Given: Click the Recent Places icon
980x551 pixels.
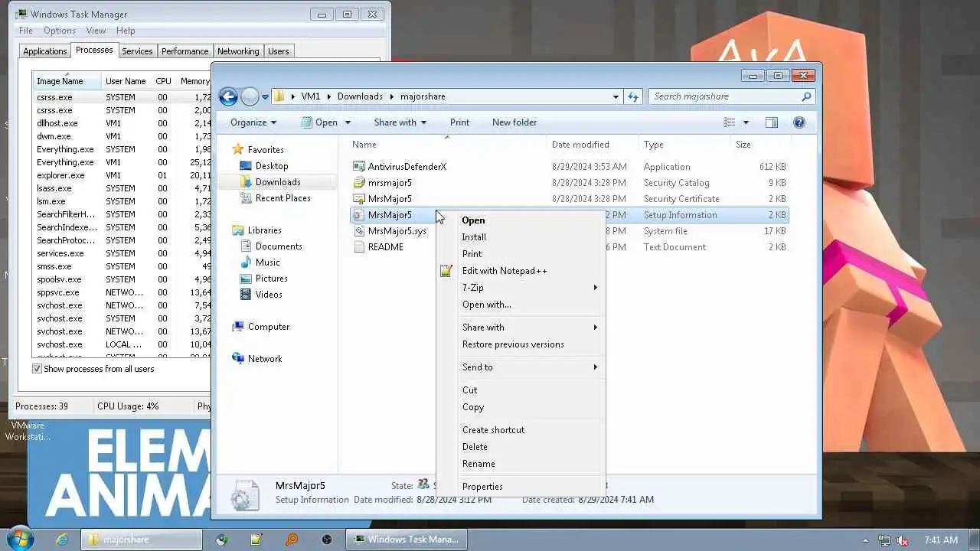Looking at the screenshot, I should coord(246,198).
